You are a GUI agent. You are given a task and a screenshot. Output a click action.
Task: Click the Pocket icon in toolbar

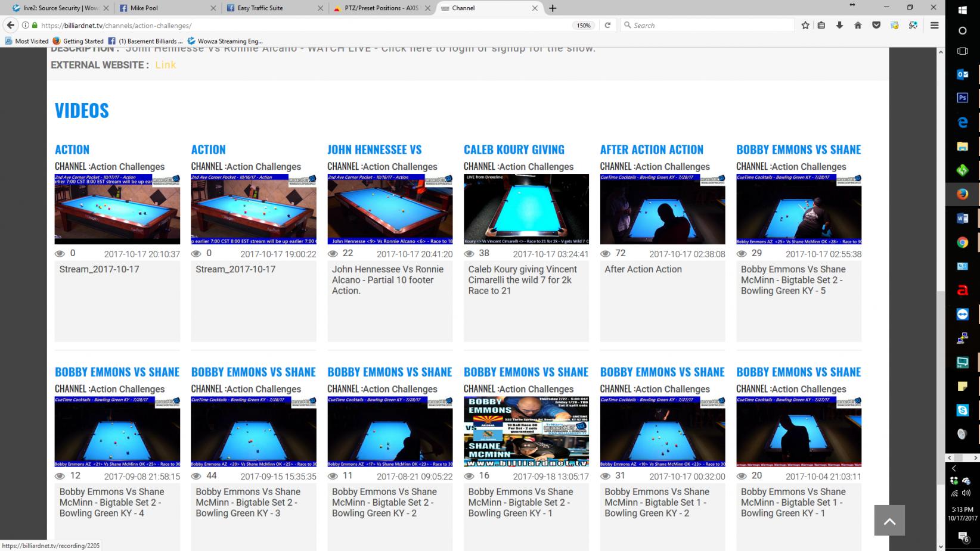point(876,25)
